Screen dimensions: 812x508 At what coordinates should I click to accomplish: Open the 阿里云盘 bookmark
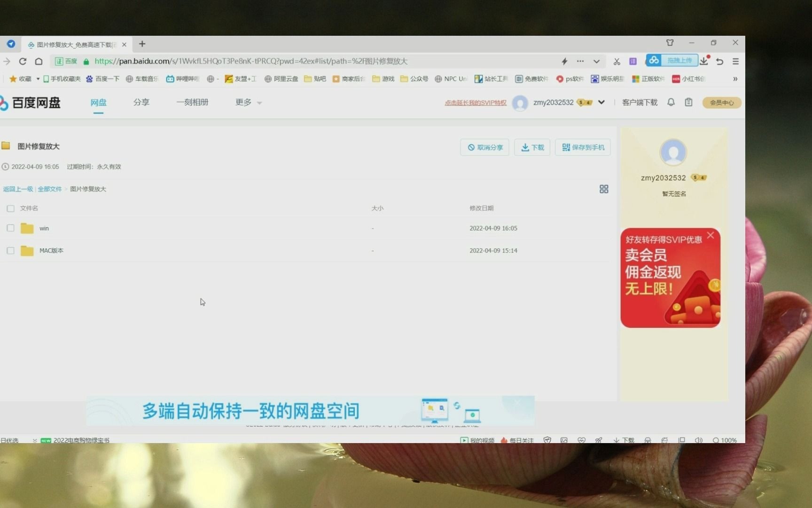[281, 79]
